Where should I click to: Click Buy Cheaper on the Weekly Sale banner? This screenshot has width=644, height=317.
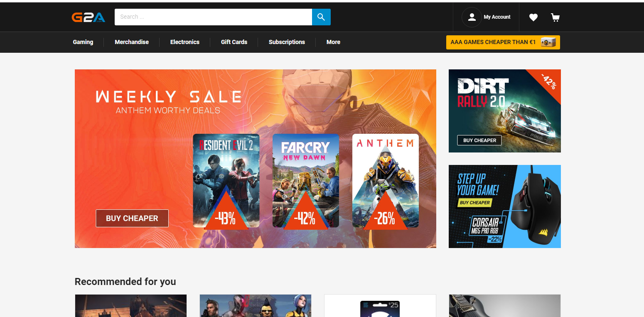[x=132, y=218]
